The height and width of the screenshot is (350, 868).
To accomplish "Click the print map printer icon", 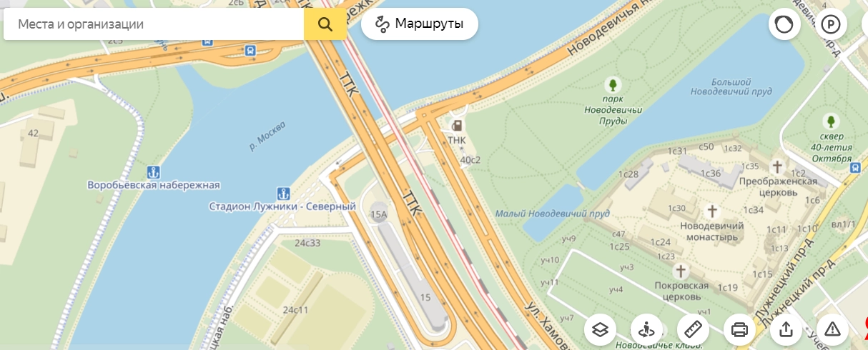I will (739, 329).
